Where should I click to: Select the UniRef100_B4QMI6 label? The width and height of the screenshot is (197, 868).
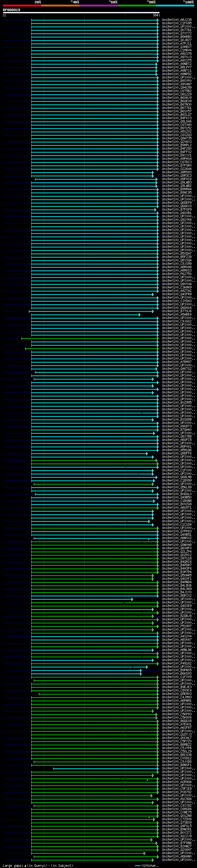point(177,562)
